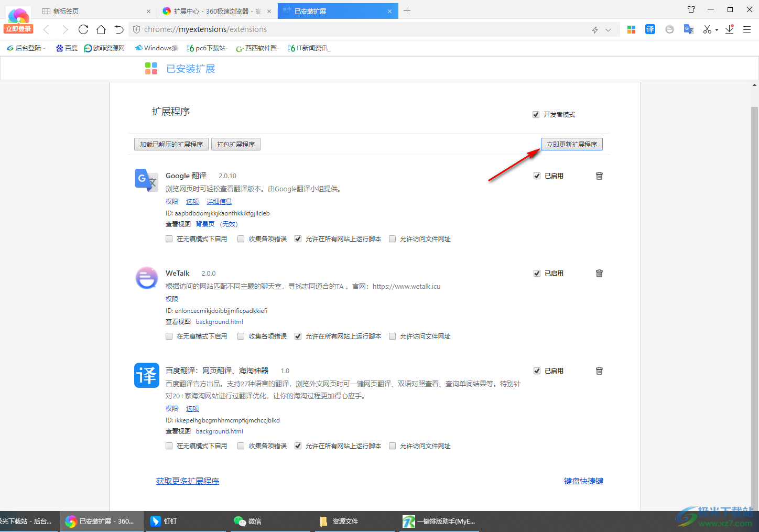The width and height of the screenshot is (759, 532).
Task: Disable the 百度翻译 extension checkbox
Action: [x=537, y=371]
